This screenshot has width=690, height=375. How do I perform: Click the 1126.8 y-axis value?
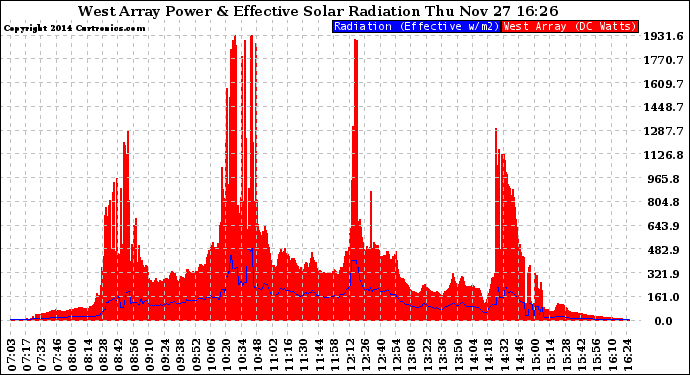[664, 155]
